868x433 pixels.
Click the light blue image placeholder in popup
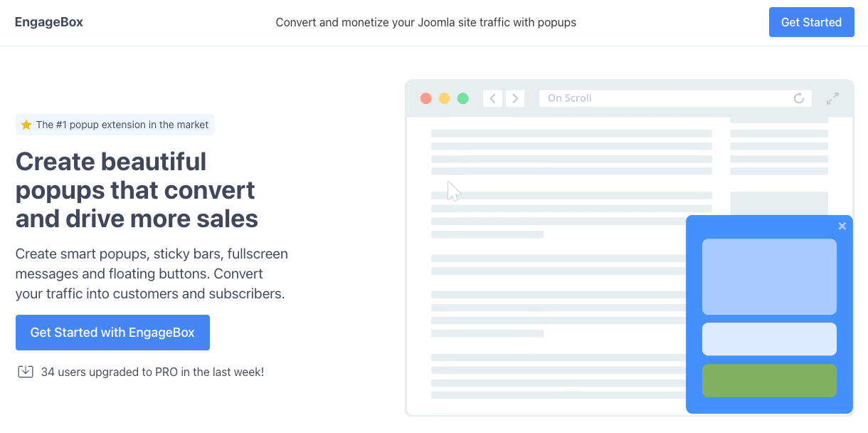tap(769, 277)
